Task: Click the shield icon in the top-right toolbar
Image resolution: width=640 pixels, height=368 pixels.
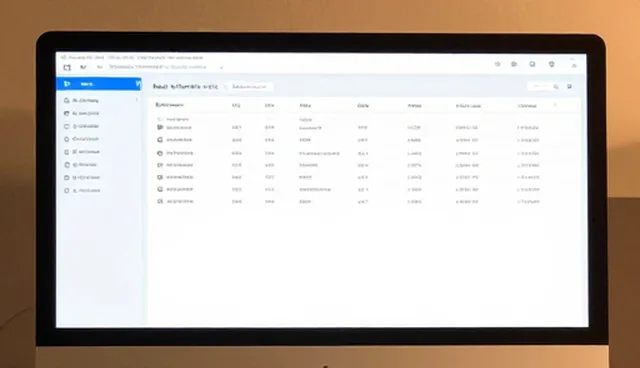Action: (551, 64)
